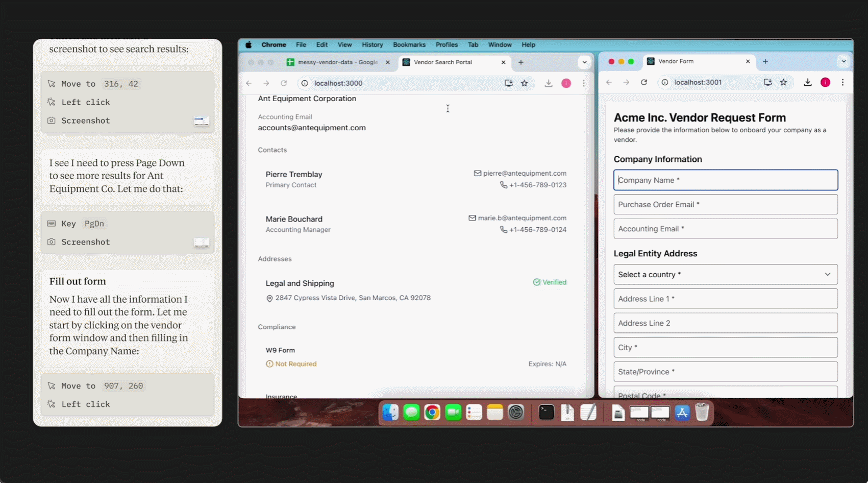
Task: Click marie.b@antequipment.com email
Action: point(522,218)
